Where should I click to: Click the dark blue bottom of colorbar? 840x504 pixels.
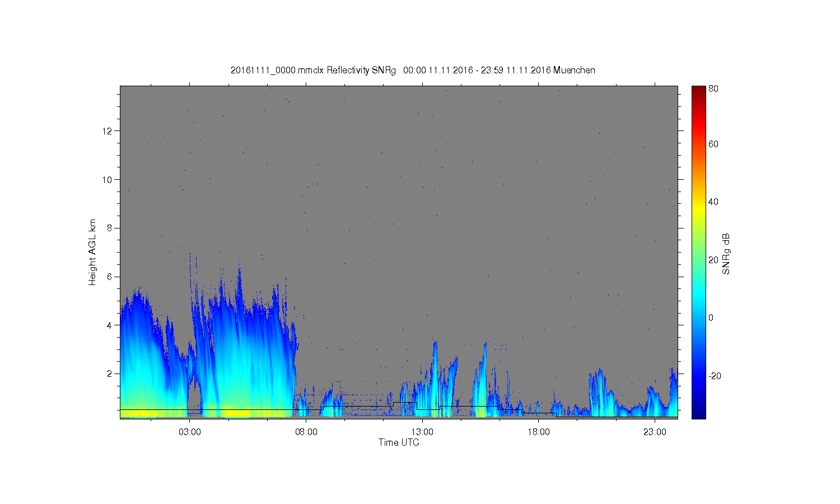pyautogui.click(x=698, y=413)
